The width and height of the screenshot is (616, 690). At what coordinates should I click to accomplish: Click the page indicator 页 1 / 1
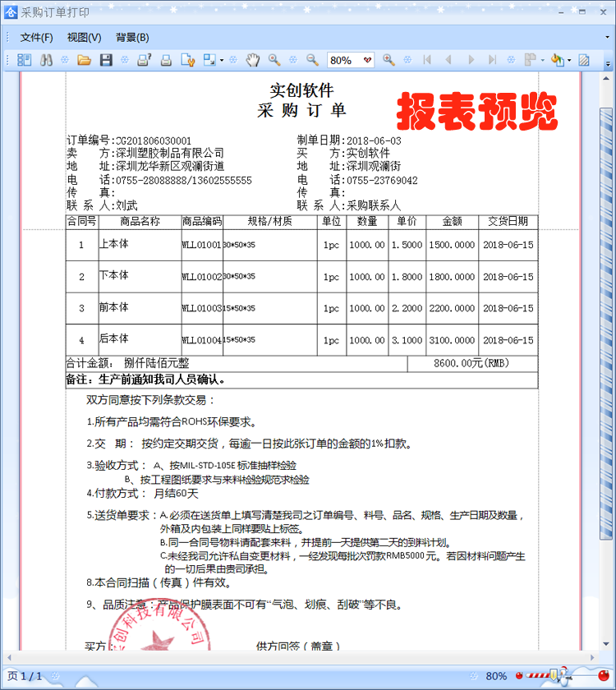pos(25,676)
